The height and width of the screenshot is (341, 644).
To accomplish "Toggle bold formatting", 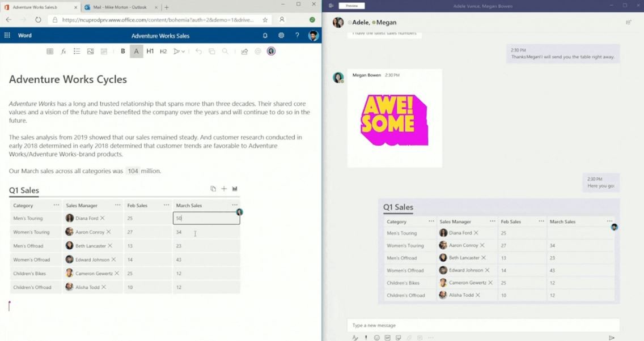I will point(123,52).
